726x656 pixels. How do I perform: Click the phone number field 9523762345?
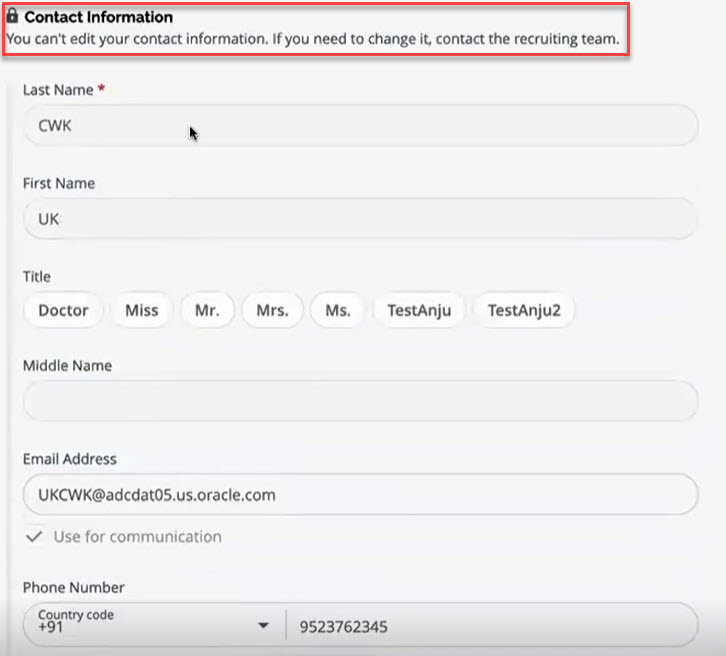[x=492, y=626]
